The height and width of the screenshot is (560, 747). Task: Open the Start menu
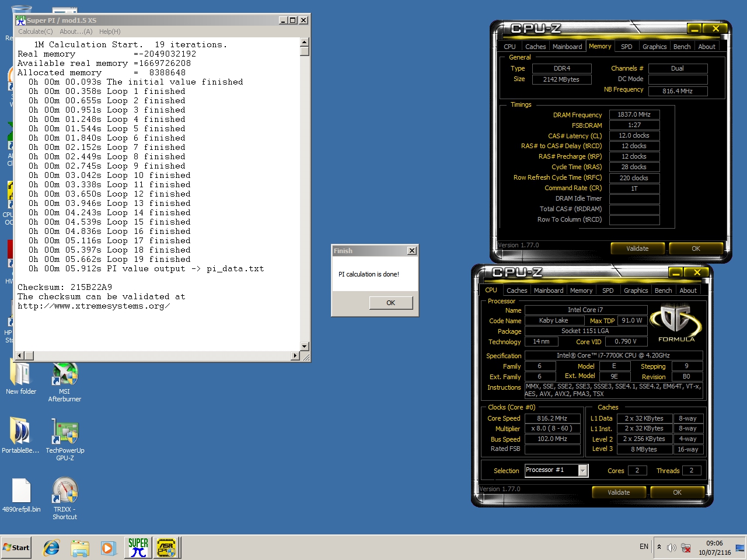tap(16, 547)
